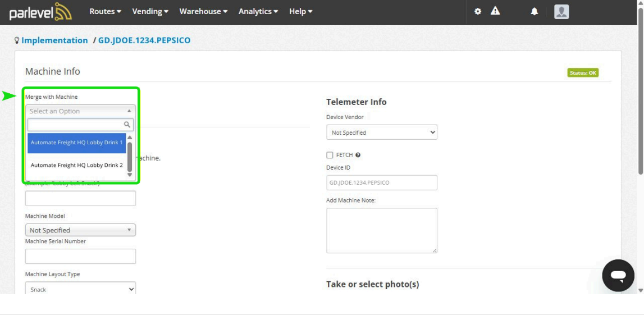Image resolution: width=644 pixels, height=315 pixels.
Task: Open the chat support bubble
Action: [618, 275]
